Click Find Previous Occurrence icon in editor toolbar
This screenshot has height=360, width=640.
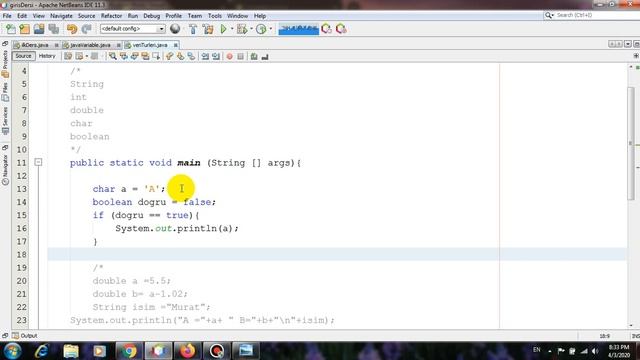(x=123, y=56)
